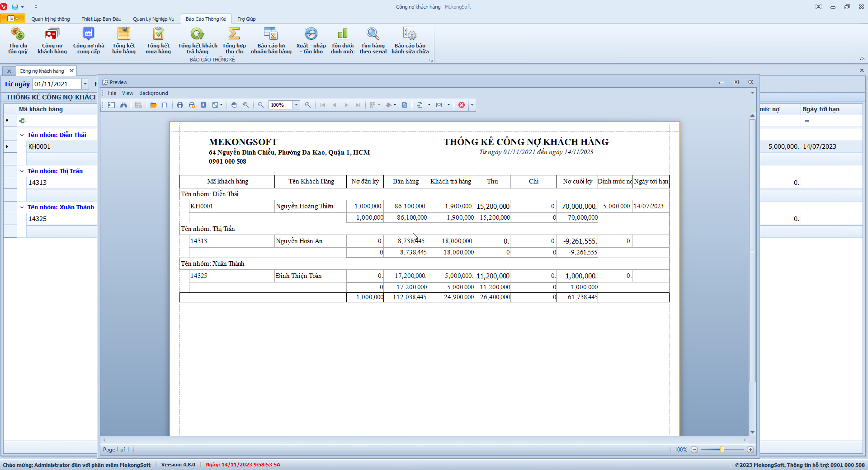
Task: Click the Công nợ nhà cung cấp button
Action: click(x=89, y=41)
